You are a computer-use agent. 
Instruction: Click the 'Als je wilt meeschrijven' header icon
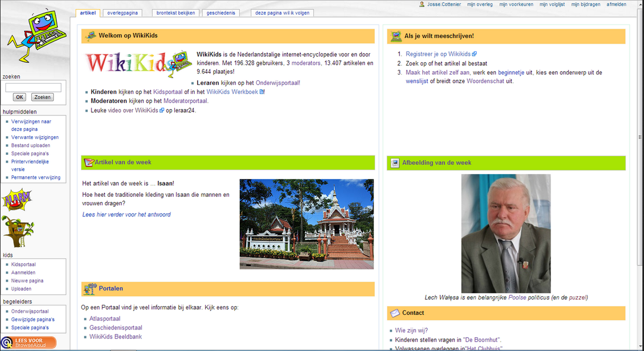(x=396, y=36)
